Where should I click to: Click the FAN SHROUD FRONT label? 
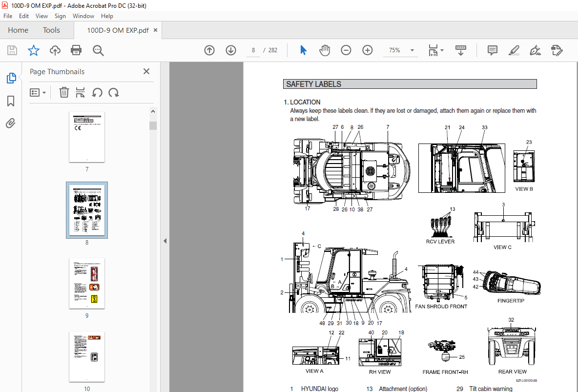(441, 307)
